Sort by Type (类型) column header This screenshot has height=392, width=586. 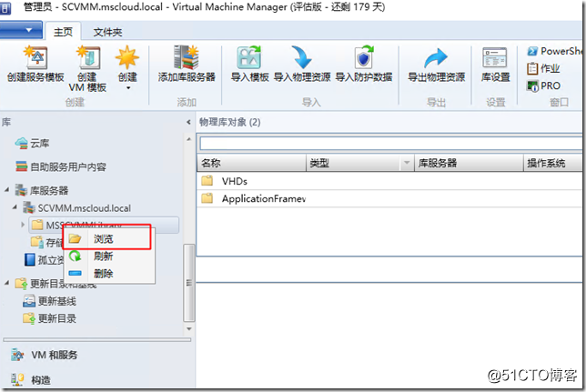click(x=353, y=163)
